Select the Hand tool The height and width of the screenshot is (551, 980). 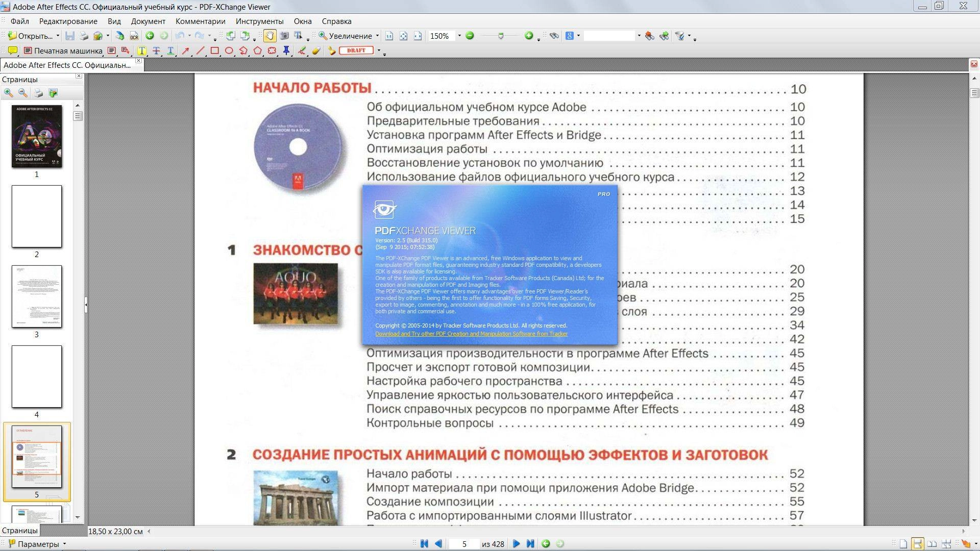tap(269, 36)
